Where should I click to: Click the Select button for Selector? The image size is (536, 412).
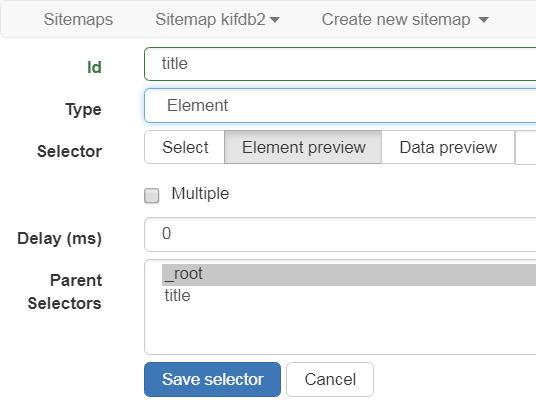point(185,147)
